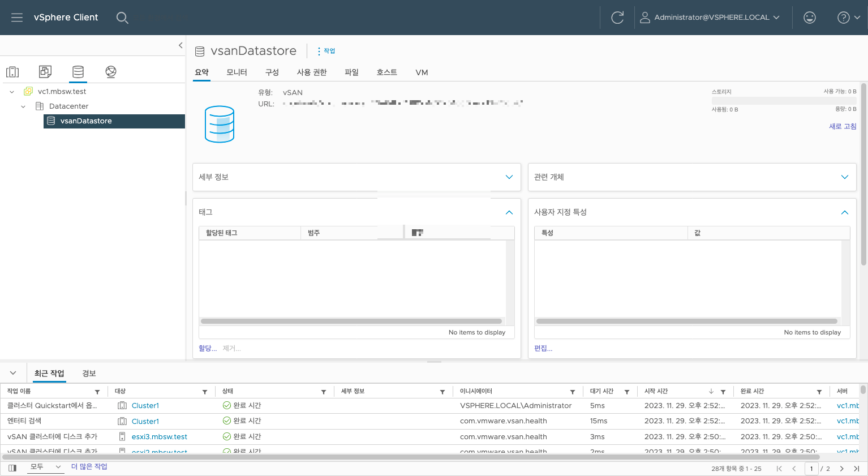Collapse the recent tasks bottom panel
This screenshot has width=868, height=476.
point(13,373)
